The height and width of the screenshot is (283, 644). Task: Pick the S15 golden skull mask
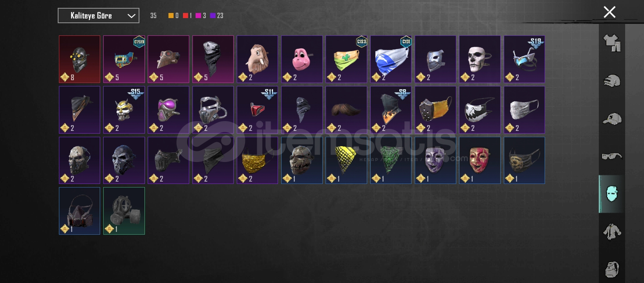coord(124,110)
